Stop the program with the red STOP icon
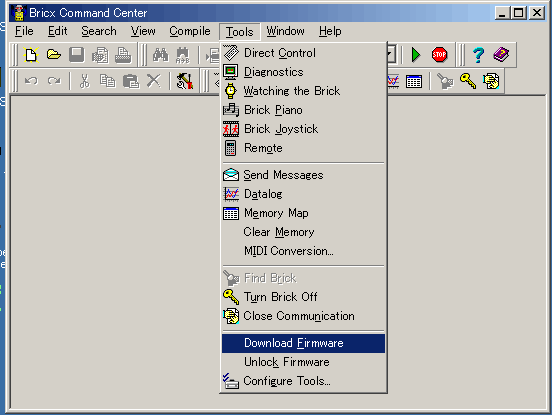Image resolution: width=552 pixels, height=415 pixels. click(439, 55)
